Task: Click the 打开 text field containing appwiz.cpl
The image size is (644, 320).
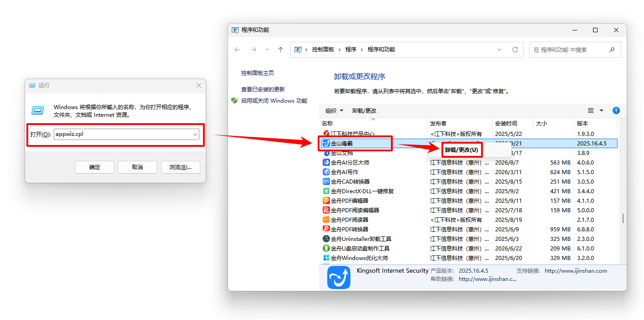Action: click(x=126, y=135)
